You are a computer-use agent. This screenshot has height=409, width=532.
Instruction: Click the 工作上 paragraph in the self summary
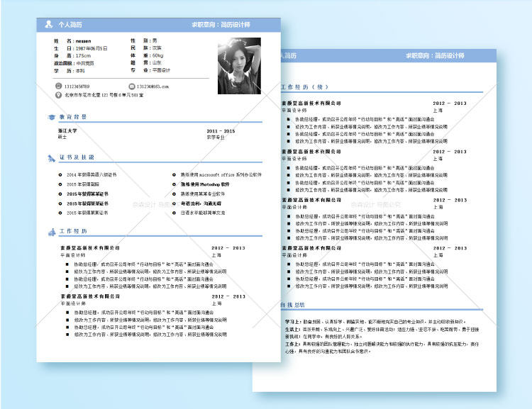382,347
